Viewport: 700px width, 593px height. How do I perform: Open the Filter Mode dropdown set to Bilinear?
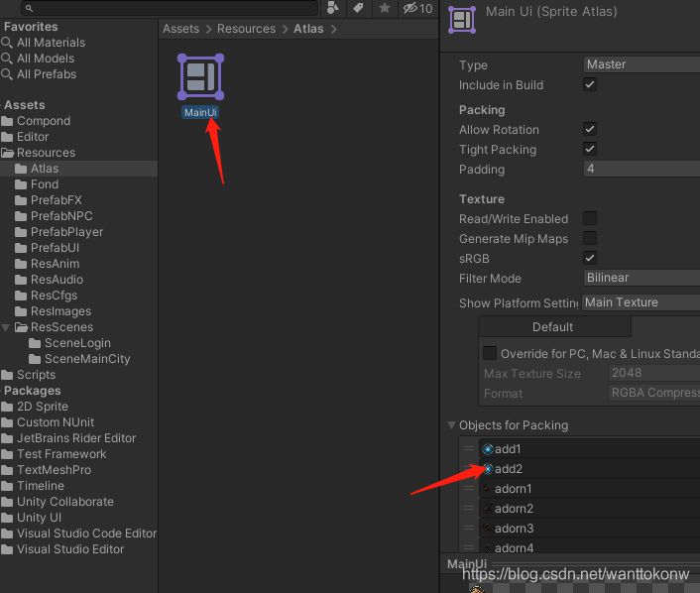[x=642, y=278]
